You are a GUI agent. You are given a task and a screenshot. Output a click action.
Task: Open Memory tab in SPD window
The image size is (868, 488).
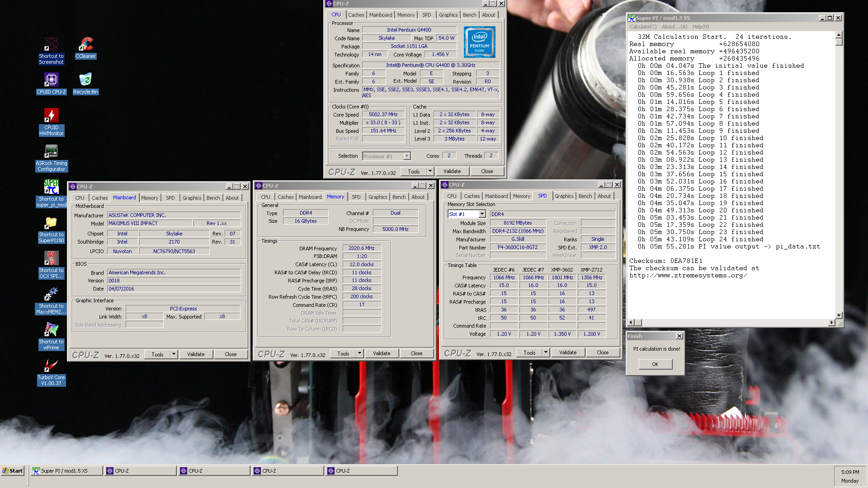point(521,196)
